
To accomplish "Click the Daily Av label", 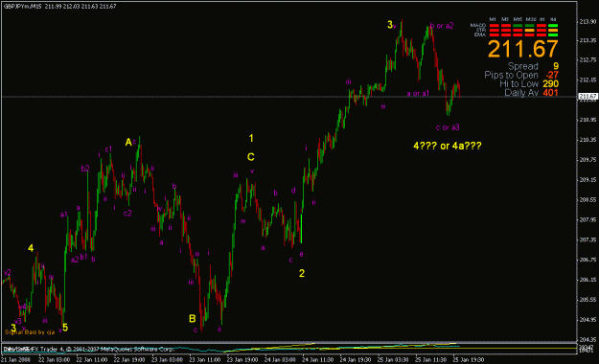I will coord(521,92).
